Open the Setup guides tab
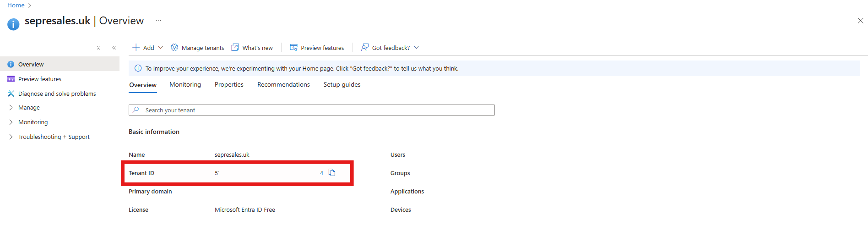 tap(342, 85)
